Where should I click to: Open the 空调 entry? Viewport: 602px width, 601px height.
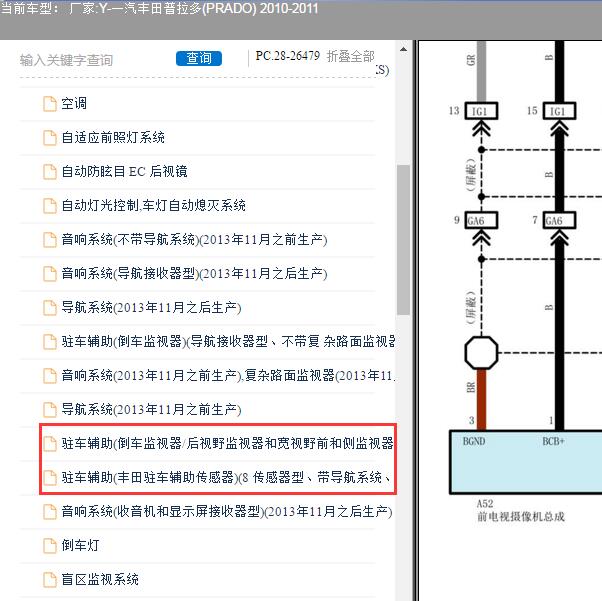74,104
